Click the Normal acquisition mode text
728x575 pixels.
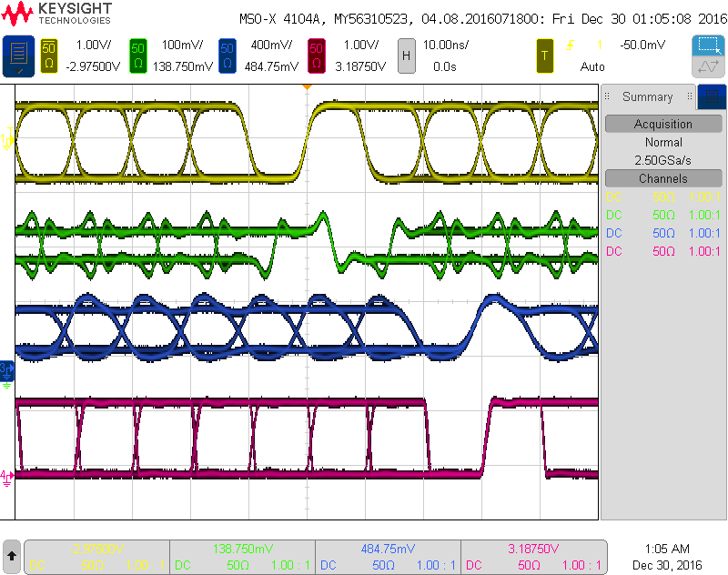tap(663, 142)
